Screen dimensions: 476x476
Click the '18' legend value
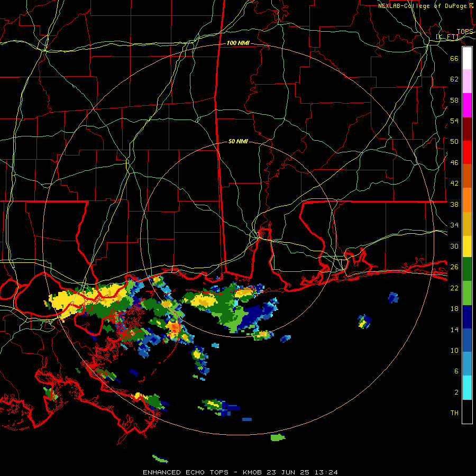point(454,309)
